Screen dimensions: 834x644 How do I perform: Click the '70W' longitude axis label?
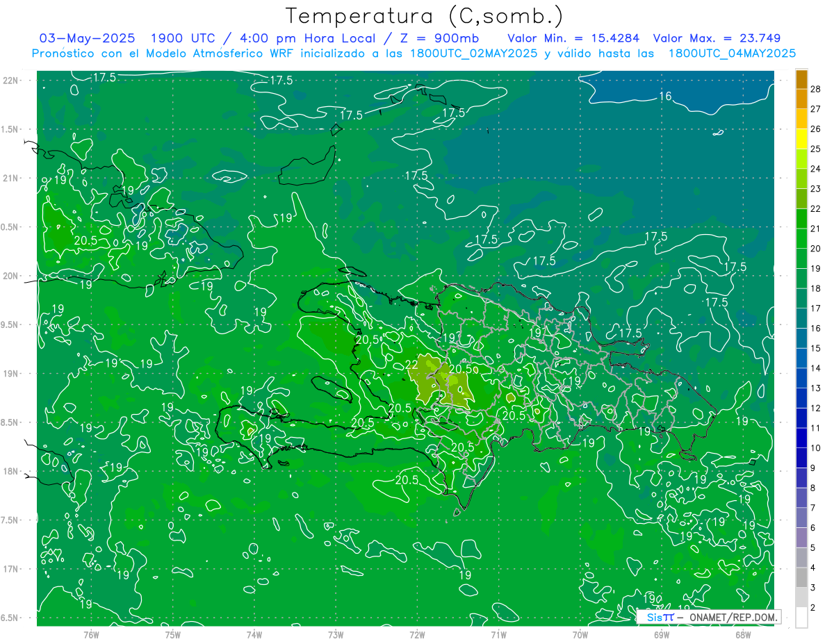coord(580,634)
